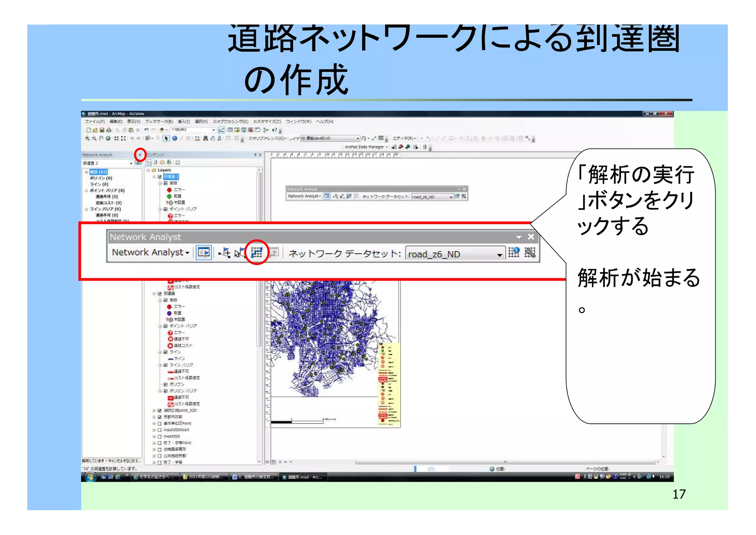Click Solve icon in magnified Network Analyst toolbar
The height and width of the screenshot is (535, 756).
point(257,253)
